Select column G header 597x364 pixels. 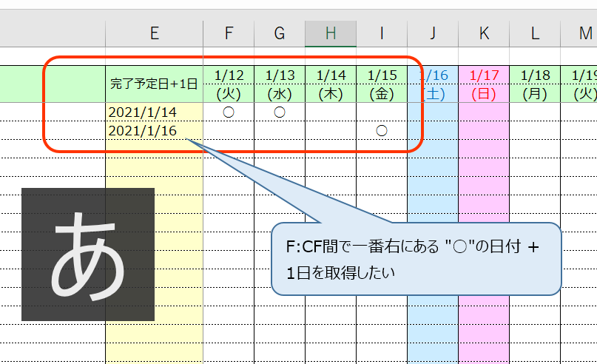pyautogui.click(x=280, y=33)
